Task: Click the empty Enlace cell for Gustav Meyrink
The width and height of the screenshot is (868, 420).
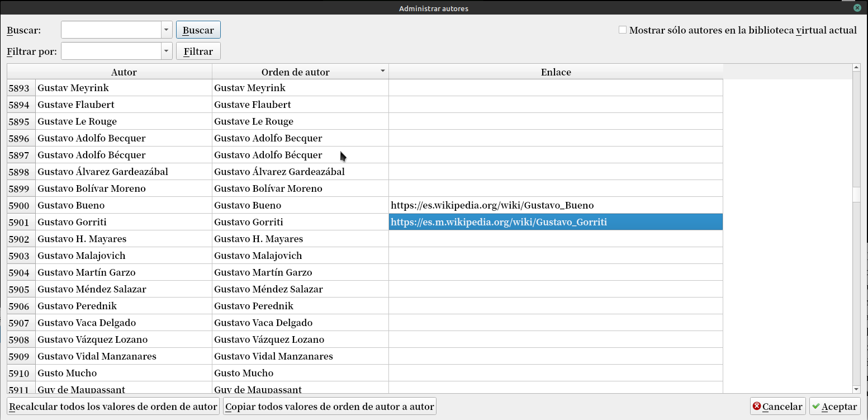Action: tap(556, 88)
